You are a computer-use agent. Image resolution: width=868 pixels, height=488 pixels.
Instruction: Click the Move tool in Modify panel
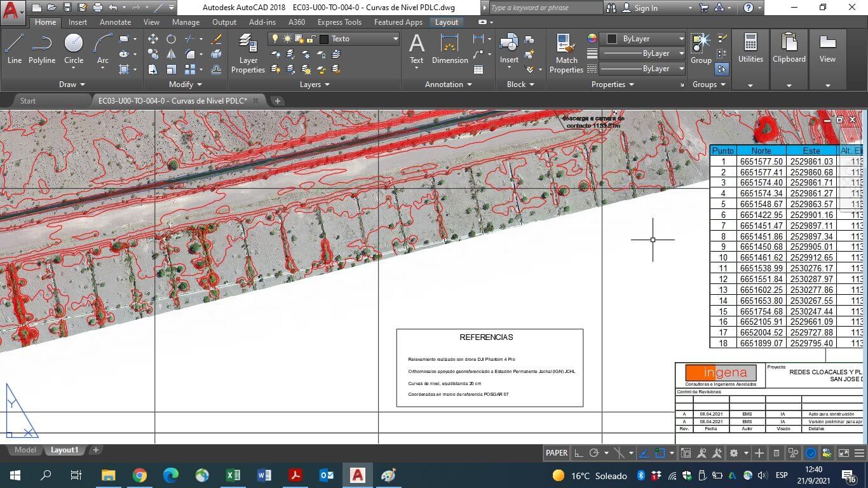(153, 39)
